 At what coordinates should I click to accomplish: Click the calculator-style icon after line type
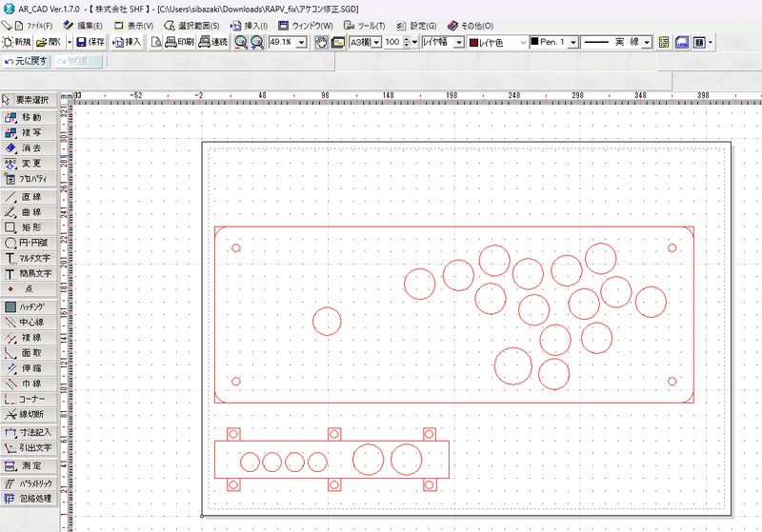[x=664, y=42]
